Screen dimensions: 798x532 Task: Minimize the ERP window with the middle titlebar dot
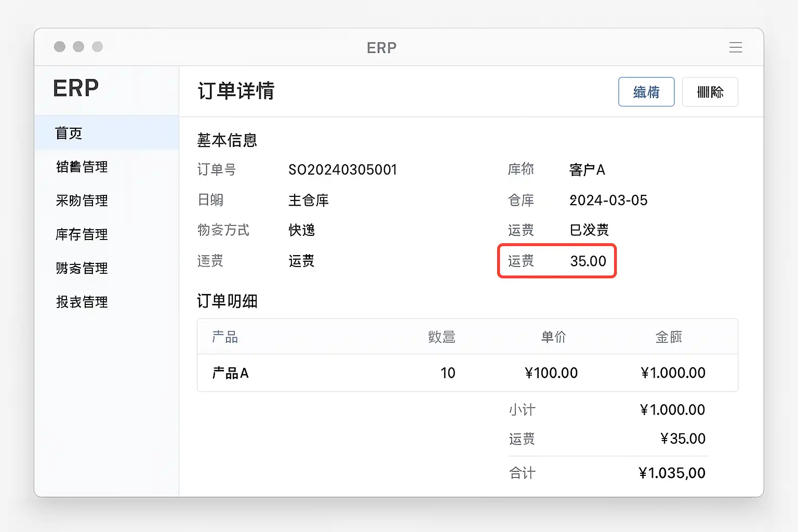point(78,47)
